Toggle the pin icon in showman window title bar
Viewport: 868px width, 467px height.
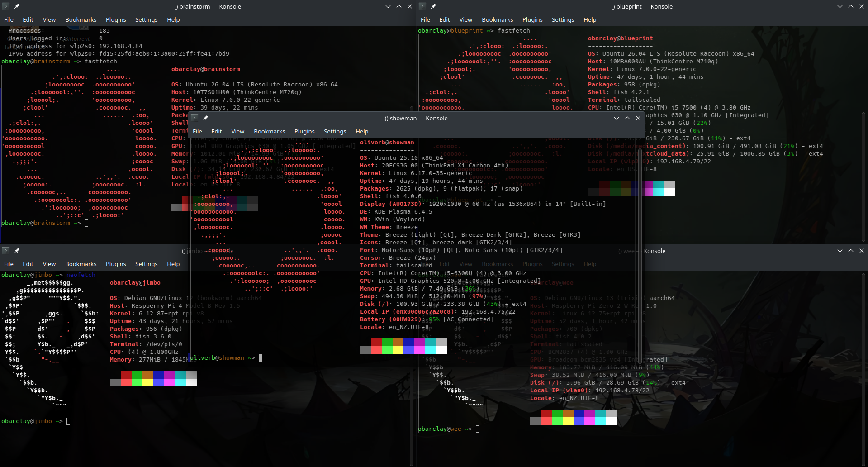[205, 118]
